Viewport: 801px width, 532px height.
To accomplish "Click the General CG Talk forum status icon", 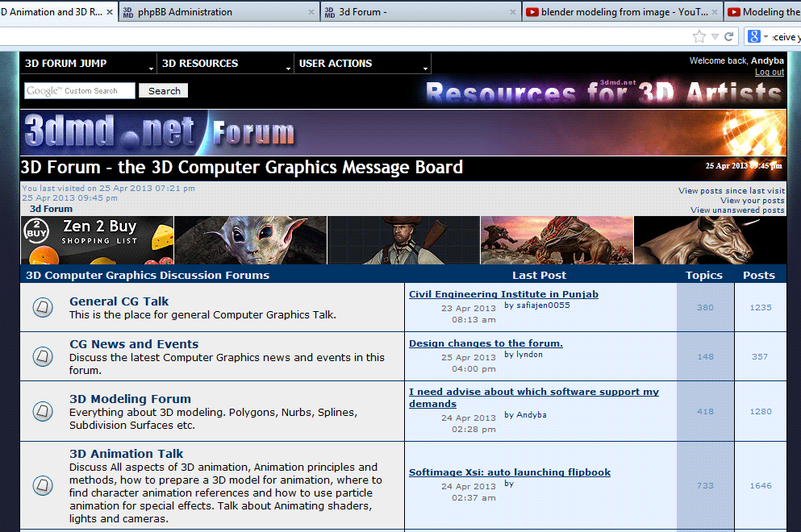I will pyautogui.click(x=43, y=307).
